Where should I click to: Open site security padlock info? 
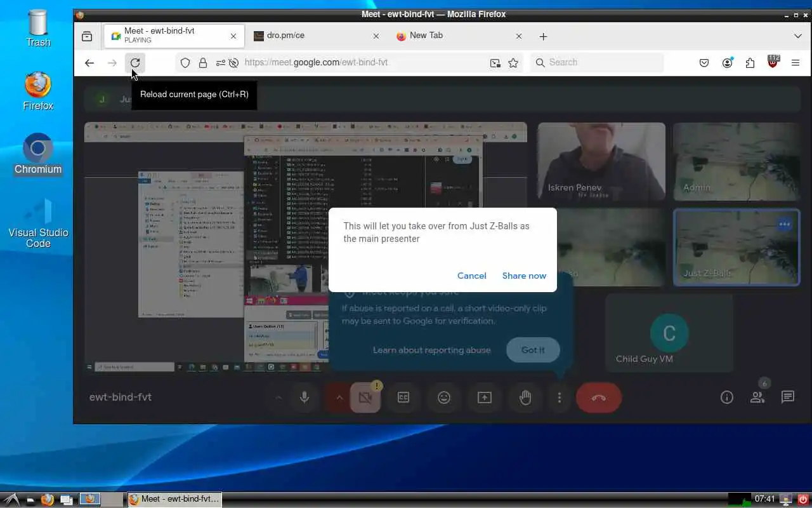coord(203,62)
